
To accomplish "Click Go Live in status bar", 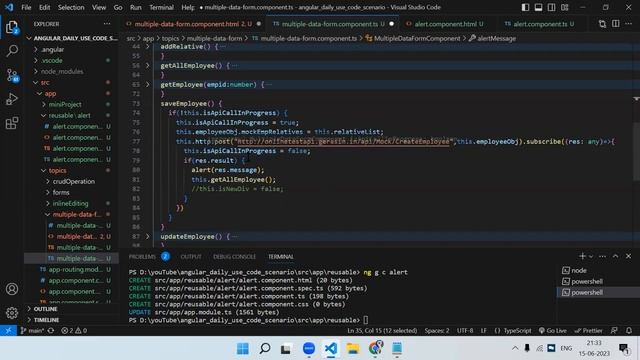I will (552, 331).
